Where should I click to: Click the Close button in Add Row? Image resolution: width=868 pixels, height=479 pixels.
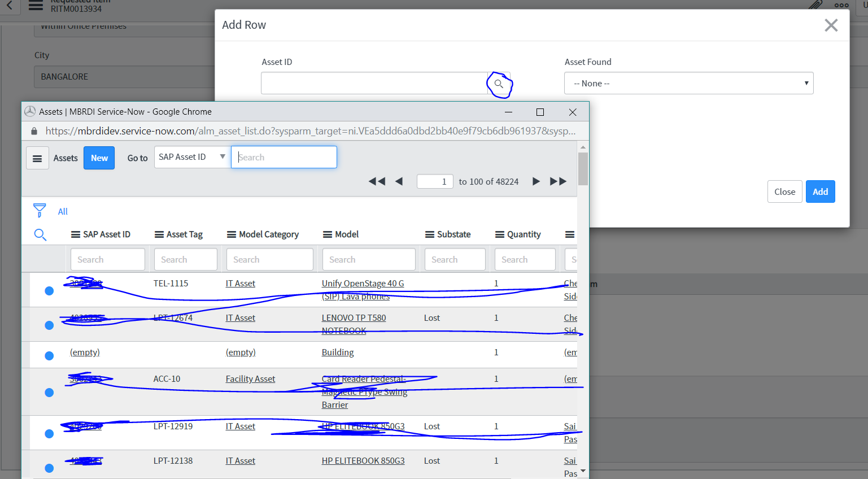click(x=784, y=191)
